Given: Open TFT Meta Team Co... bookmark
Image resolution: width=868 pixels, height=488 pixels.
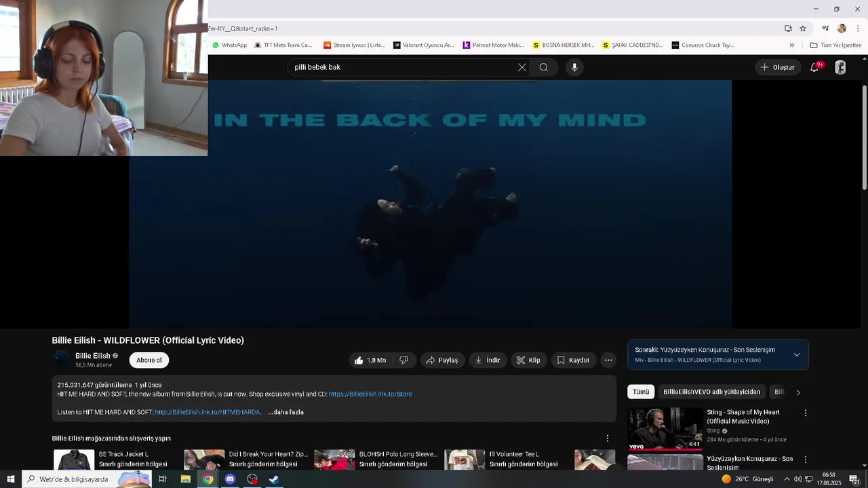Looking at the screenshot, I should tap(283, 45).
